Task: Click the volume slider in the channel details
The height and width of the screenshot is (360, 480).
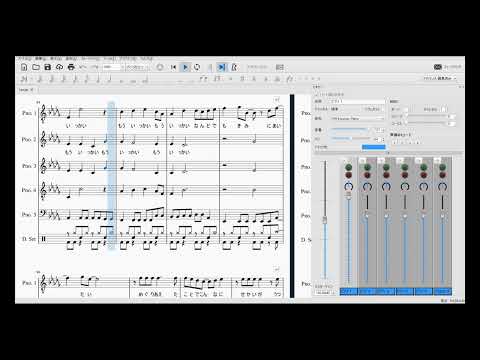Action: (x=349, y=130)
